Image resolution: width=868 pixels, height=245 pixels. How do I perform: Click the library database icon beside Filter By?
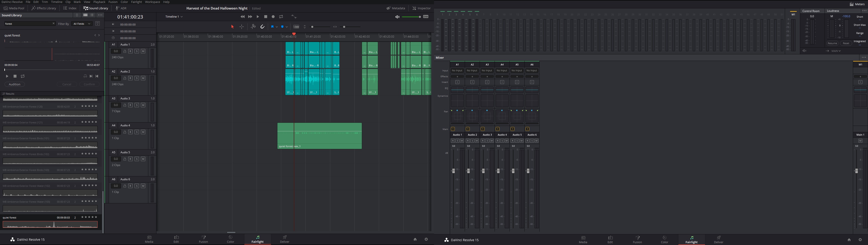97,24
